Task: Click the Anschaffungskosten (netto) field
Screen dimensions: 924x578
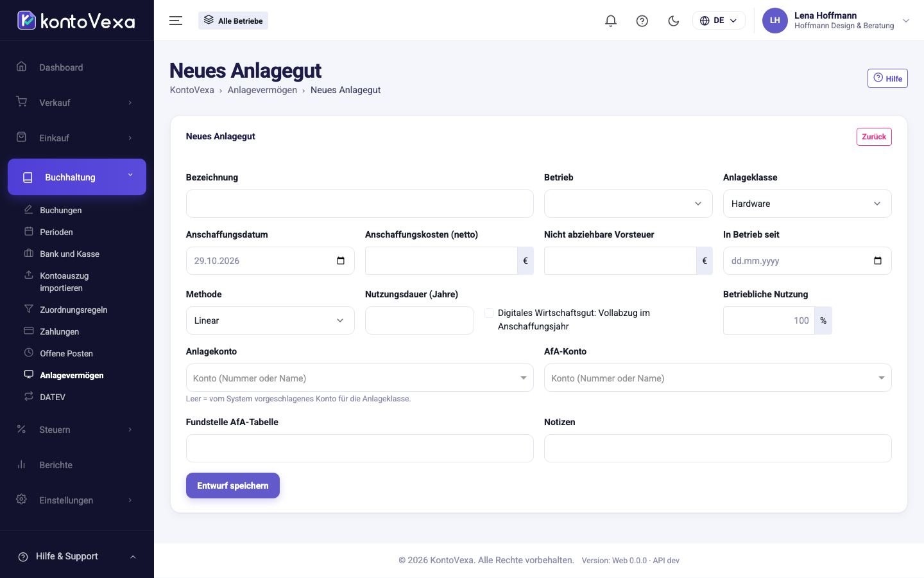Action: tap(441, 261)
